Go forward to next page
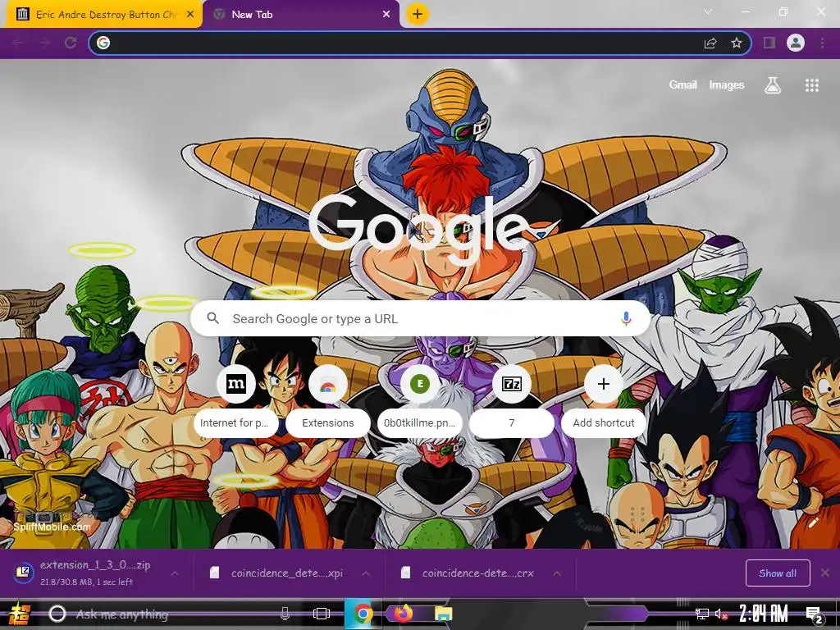 [x=44, y=43]
